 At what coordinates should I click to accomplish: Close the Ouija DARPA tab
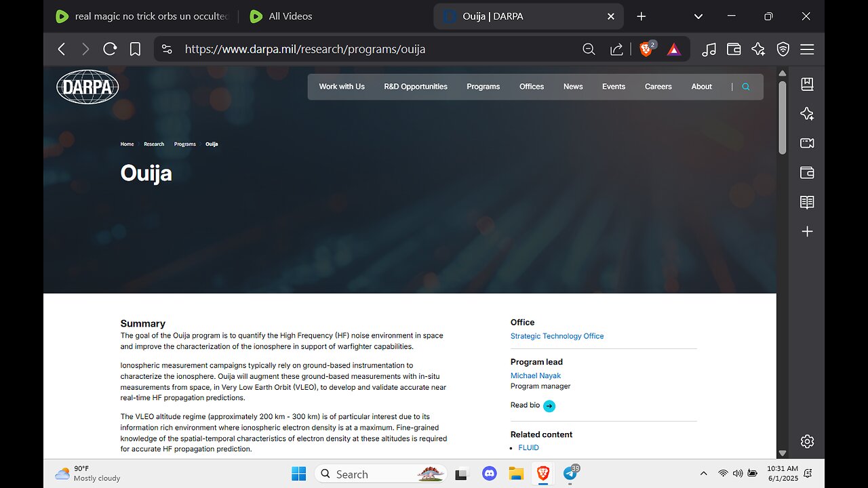click(611, 16)
